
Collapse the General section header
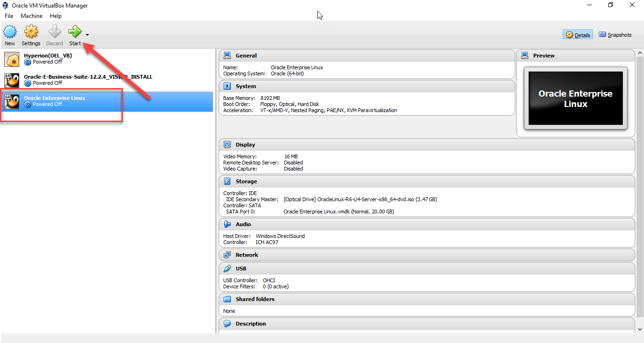click(x=246, y=56)
